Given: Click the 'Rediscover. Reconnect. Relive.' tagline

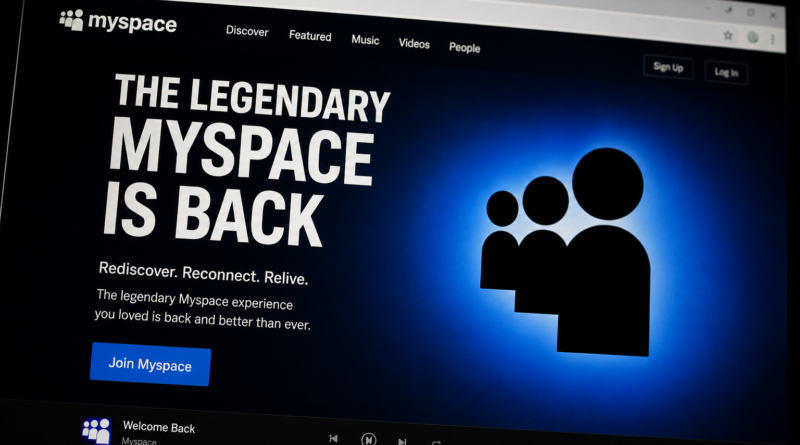Looking at the screenshot, I should 203,274.
